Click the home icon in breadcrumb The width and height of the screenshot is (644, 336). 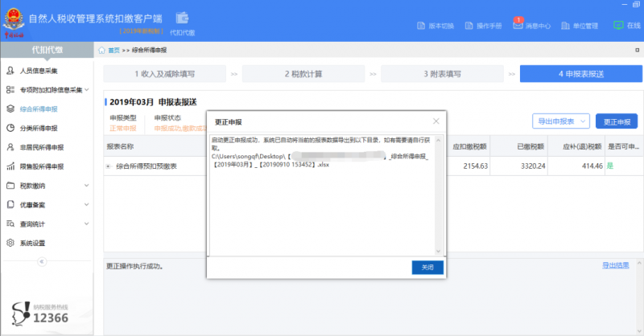[101, 50]
